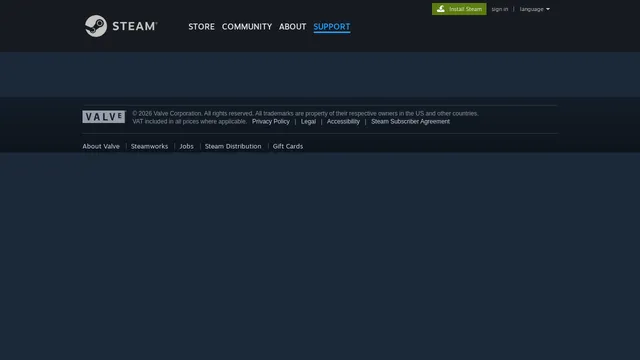Open the Privacy Policy link
This screenshot has height=360, width=640.
271,122
